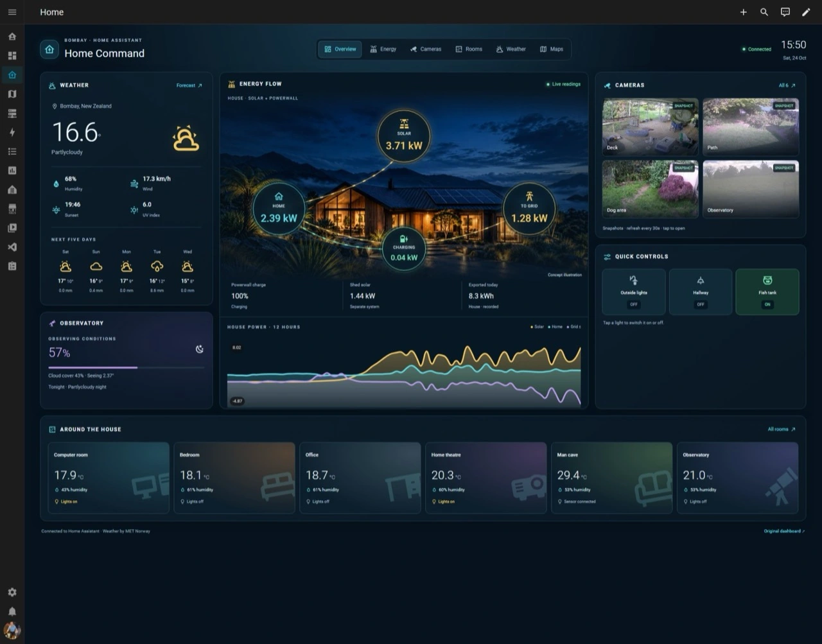The width and height of the screenshot is (822, 644).
Task: Click the Tuesday rainy forecast icon
Action: [157, 266]
